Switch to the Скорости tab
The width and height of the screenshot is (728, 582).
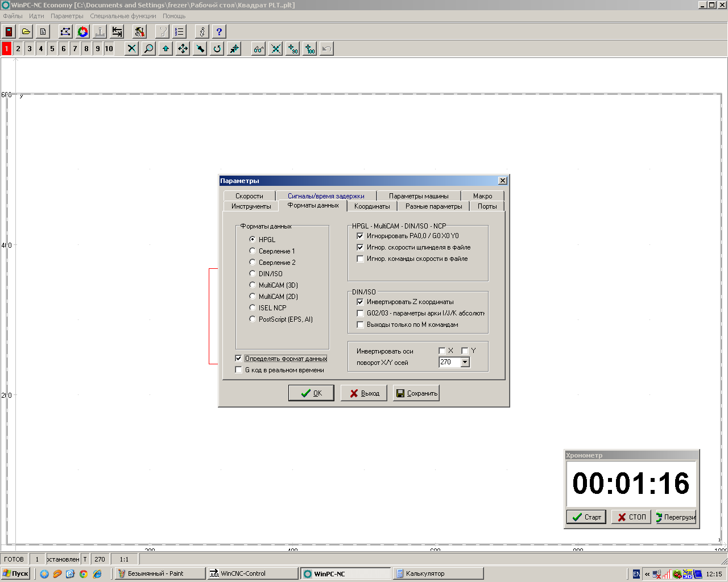(x=249, y=196)
